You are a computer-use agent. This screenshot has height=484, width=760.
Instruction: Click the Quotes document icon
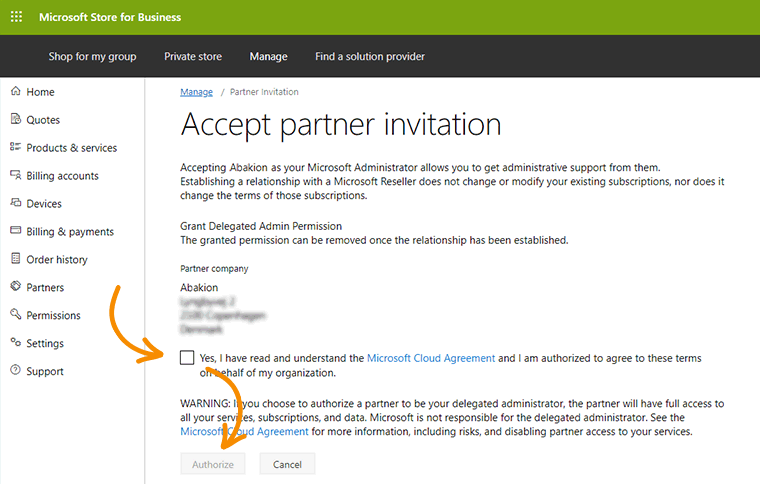16,119
